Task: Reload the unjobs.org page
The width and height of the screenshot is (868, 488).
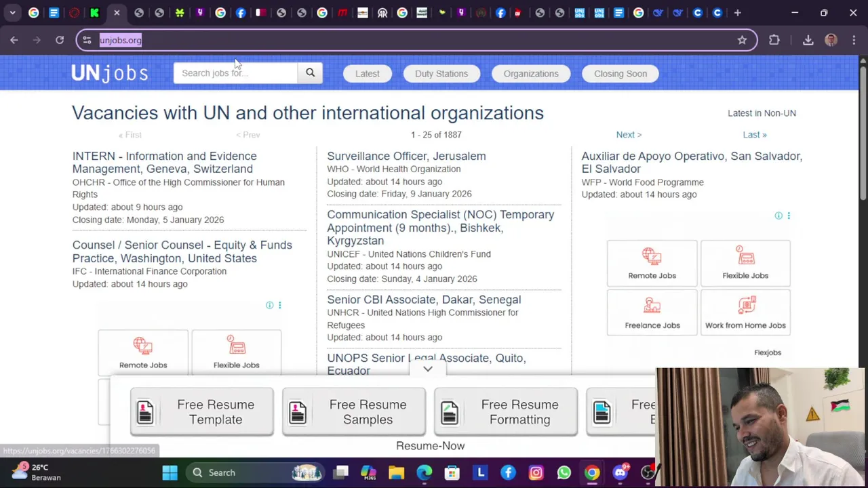Action: pos(60,40)
